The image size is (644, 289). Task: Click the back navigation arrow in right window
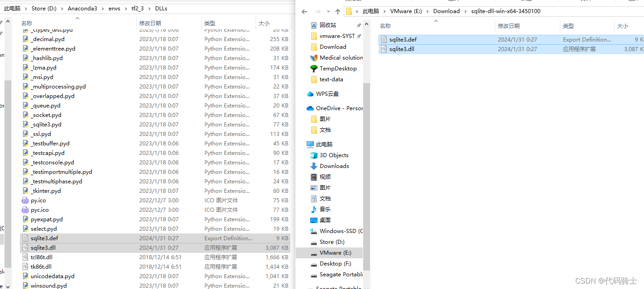(304, 11)
